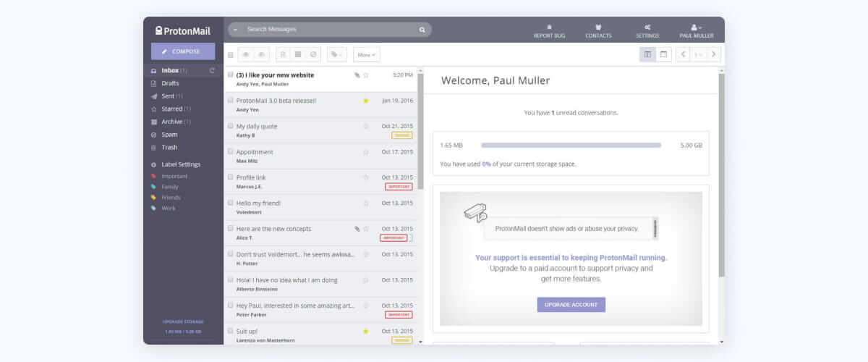Open Label Settings gear in sidebar

click(153, 164)
